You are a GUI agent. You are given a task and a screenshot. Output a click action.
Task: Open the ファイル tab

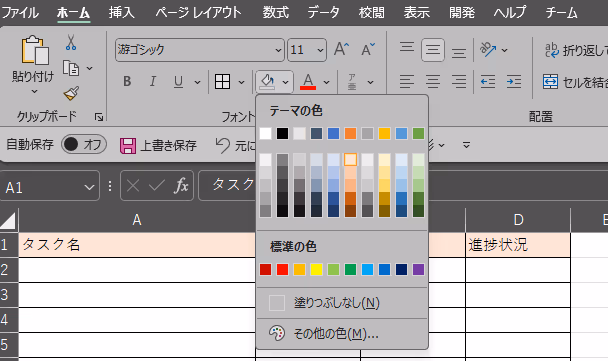click(20, 12)
